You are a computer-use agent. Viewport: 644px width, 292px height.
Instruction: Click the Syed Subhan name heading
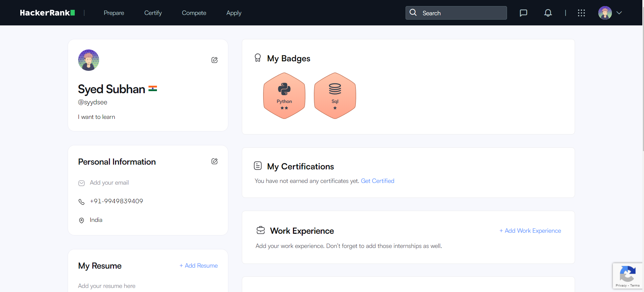112,89
